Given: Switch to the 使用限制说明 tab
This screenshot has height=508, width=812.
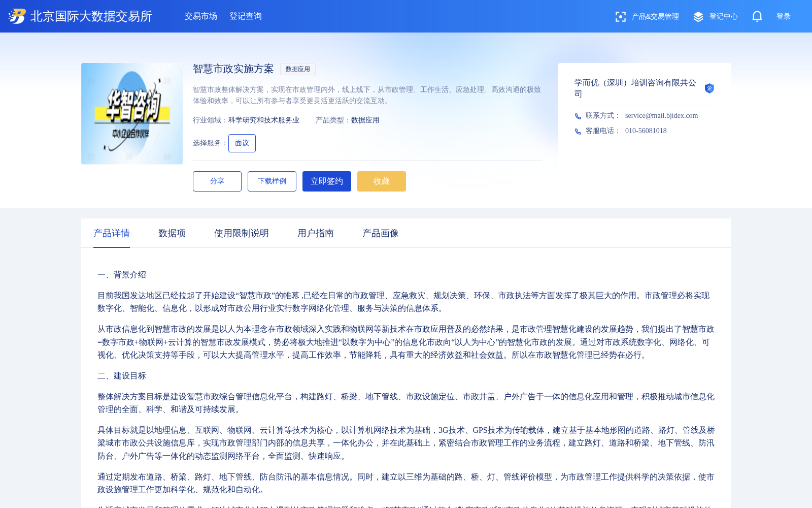Looking at the screenshot, I should [x=242, y=233].
